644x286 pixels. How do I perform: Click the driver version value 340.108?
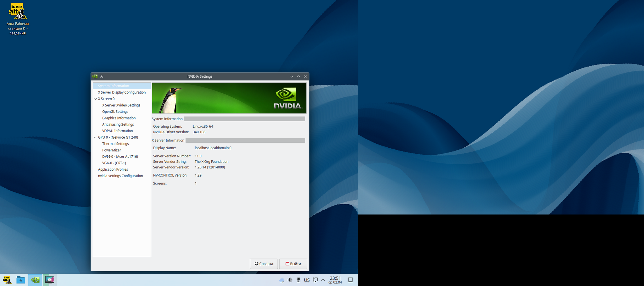pos(199,132)
